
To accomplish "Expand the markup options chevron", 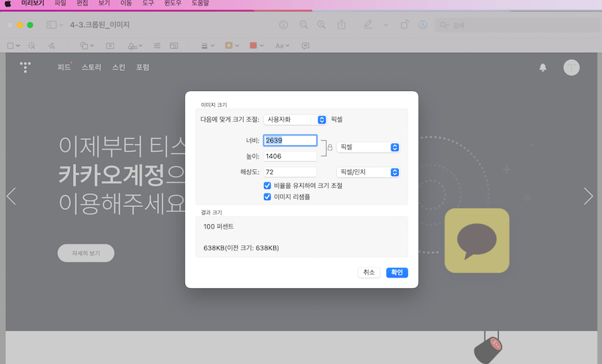I will [386, 26].
